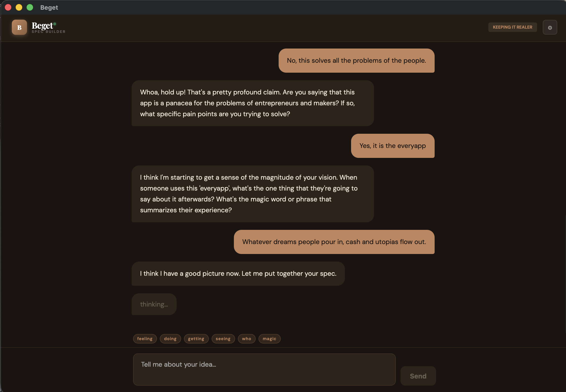Activate the 'who' chip
The width and height of the screenshot is (566, 392).
(246, 339)
